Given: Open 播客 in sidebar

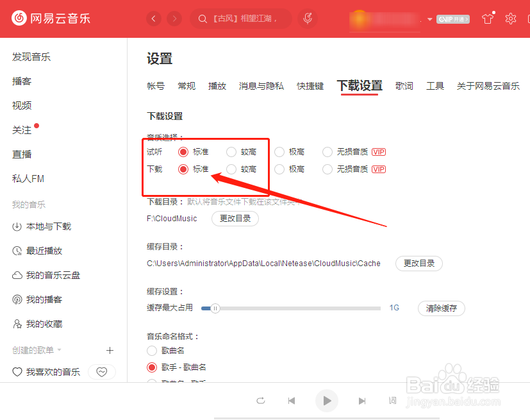Looking at the screenshot, I should [x=22, y=81].
